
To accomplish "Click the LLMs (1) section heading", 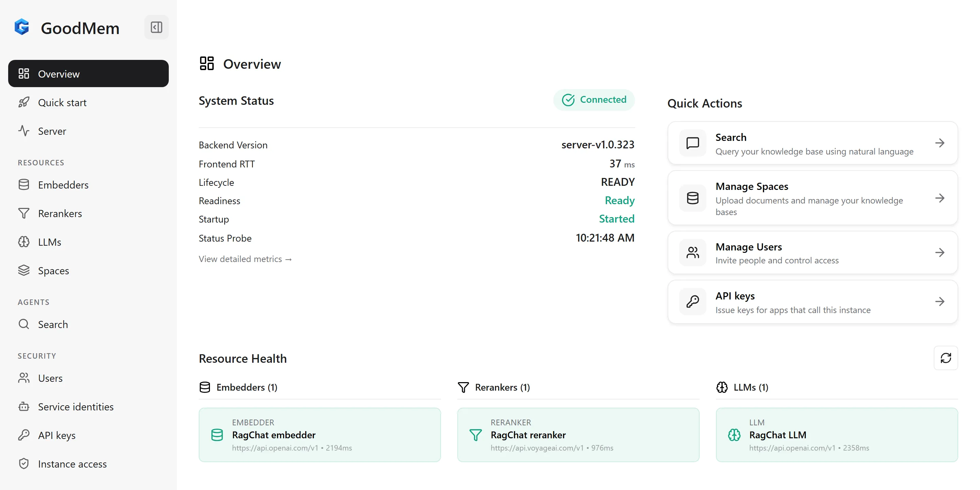I will click(751, 387).
